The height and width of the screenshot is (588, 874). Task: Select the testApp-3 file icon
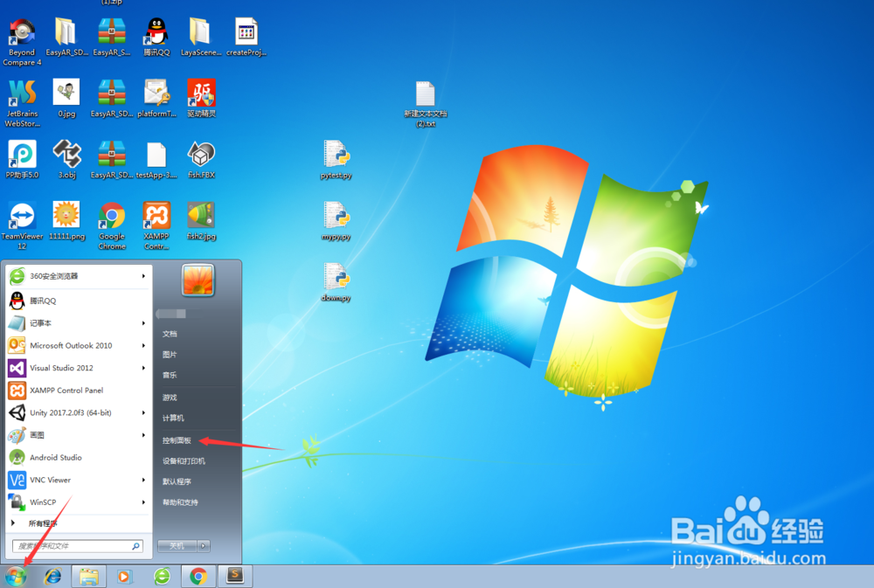point(156,159)
